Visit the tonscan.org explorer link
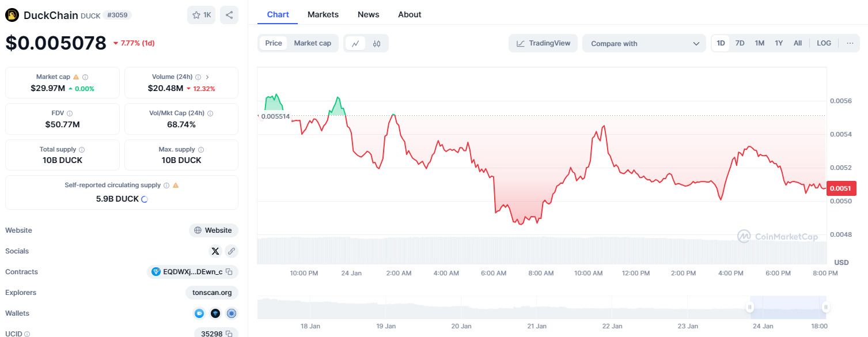Viewport: 868px width, 337px height. click(x=212, y=293)
